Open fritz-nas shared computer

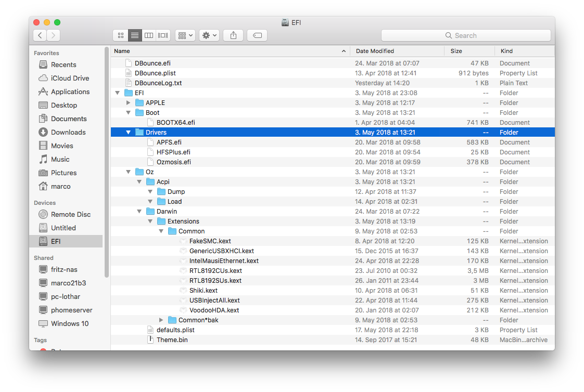tap(58, 269)
